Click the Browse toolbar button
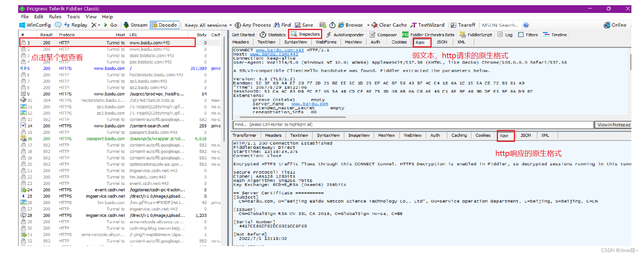This screenshot has width=644, height=256. pyautogui.click(x=350, y=25)
